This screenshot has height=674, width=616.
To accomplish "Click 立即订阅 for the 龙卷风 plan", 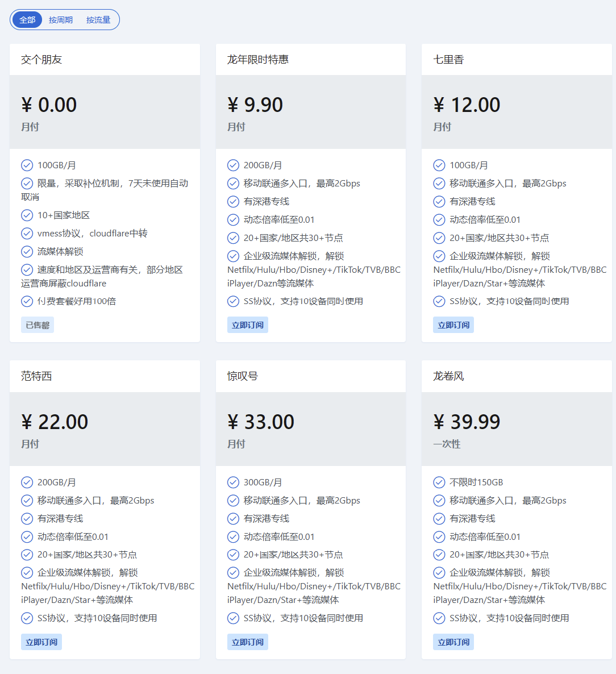I will tap(453, 642).
